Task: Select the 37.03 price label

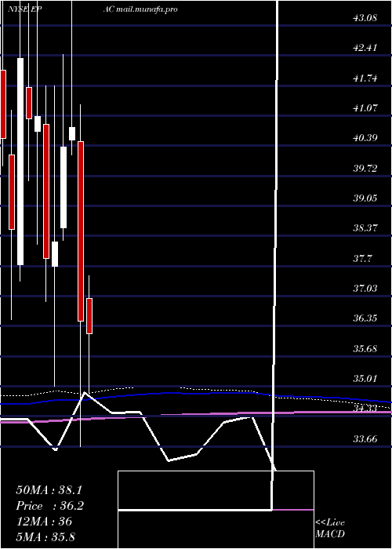Action: 365,289
